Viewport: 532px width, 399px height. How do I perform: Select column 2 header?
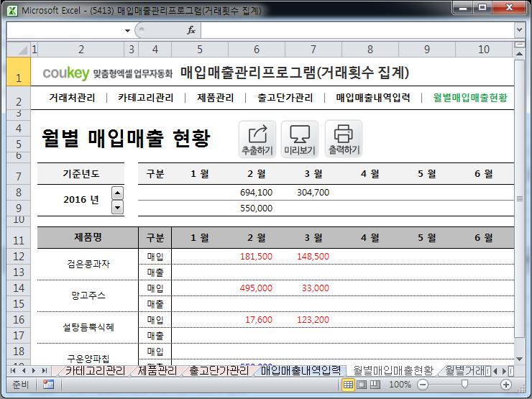tap(81, 50)
